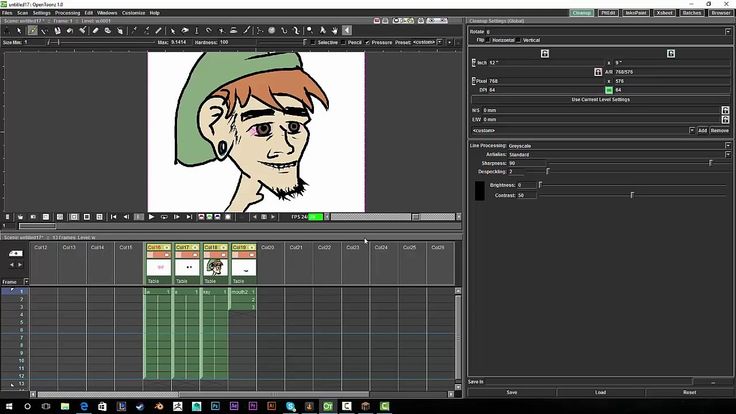This screenshot has width=736, height=414.
Task: Enable the Selective checkbox
Action: (315, 43)
